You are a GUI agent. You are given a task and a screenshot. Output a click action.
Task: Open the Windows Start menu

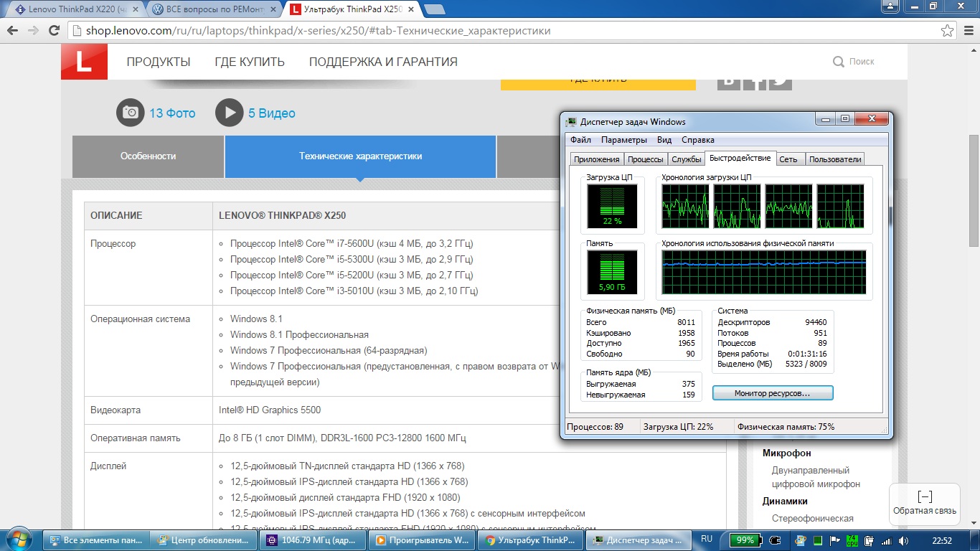(19, 540)
